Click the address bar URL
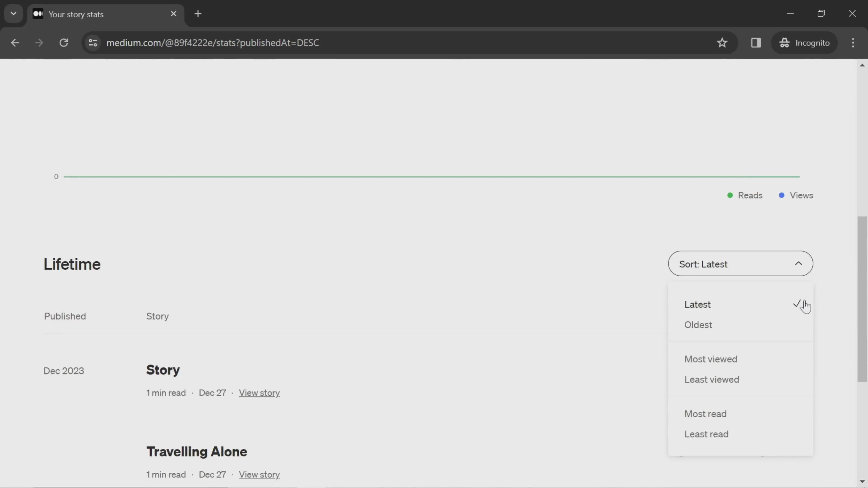This screenshot has height=488, width=868. pyautogui.click(x=213, y=43)
